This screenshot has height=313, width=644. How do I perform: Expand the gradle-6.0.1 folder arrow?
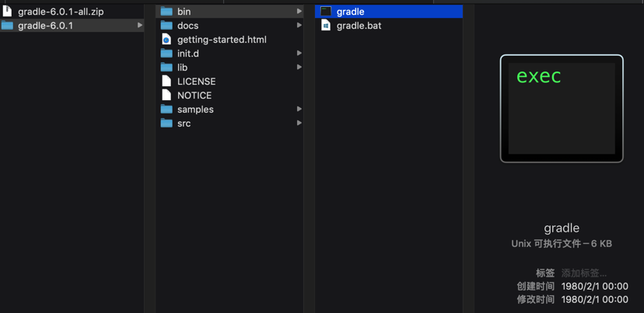[140, 26]
